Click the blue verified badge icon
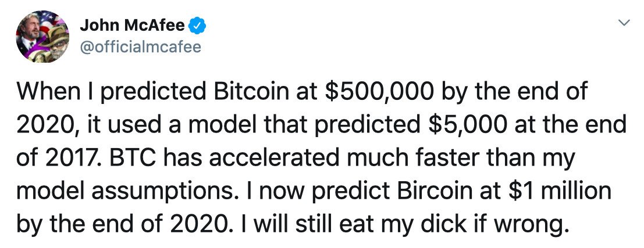 point(197,25)
